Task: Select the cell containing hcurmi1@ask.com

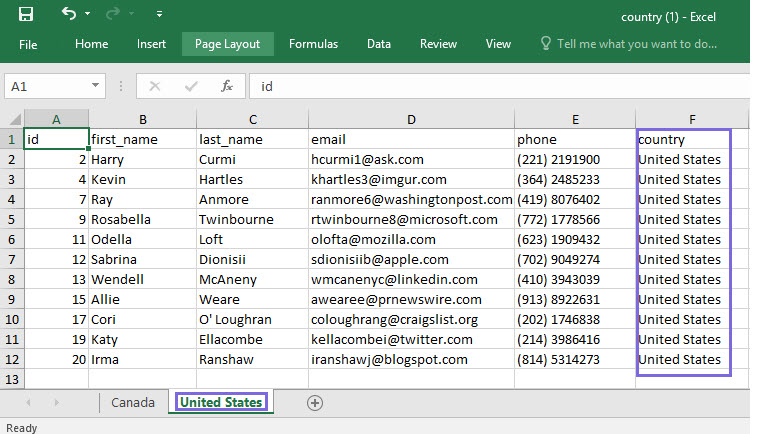Action: 410,159
